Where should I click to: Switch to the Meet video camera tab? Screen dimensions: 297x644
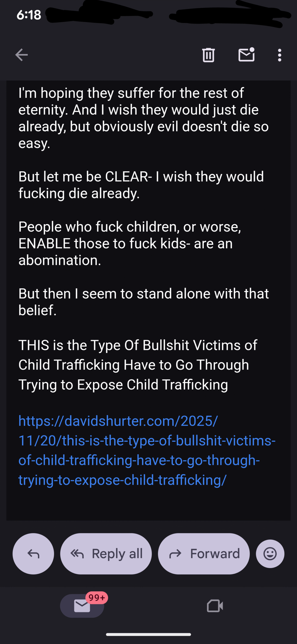coord(215,606)
